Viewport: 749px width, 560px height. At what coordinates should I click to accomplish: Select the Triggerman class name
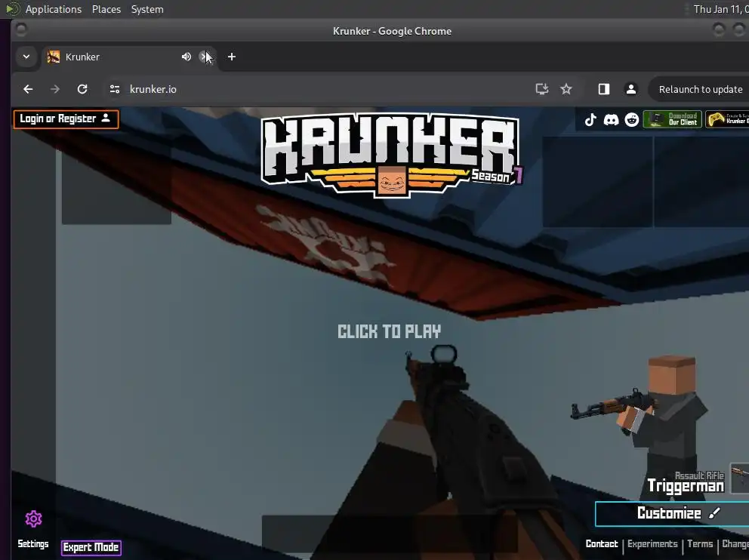(686, 486)
